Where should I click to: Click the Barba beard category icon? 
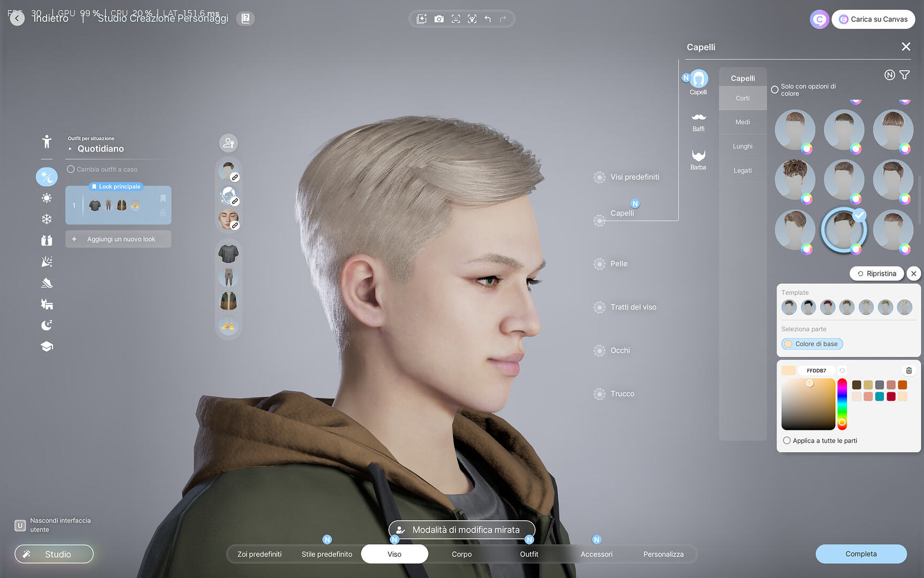point(698,159)
